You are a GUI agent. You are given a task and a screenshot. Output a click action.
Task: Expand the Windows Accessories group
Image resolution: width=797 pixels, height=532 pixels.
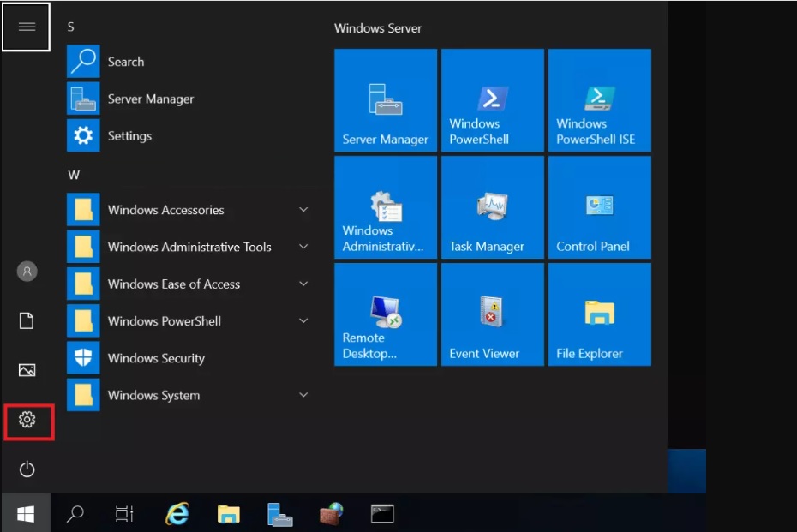pos(165,210)
